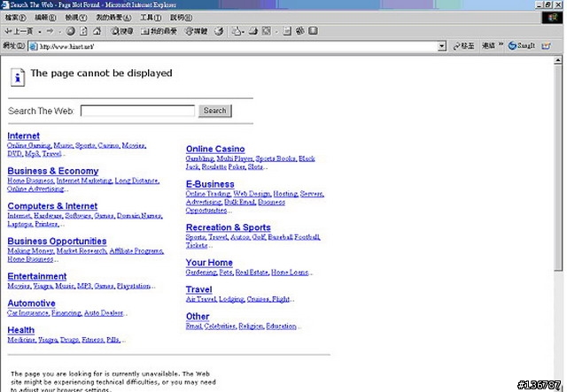
Task: Open the Business & Economy heading link
Action: (53, 171)
